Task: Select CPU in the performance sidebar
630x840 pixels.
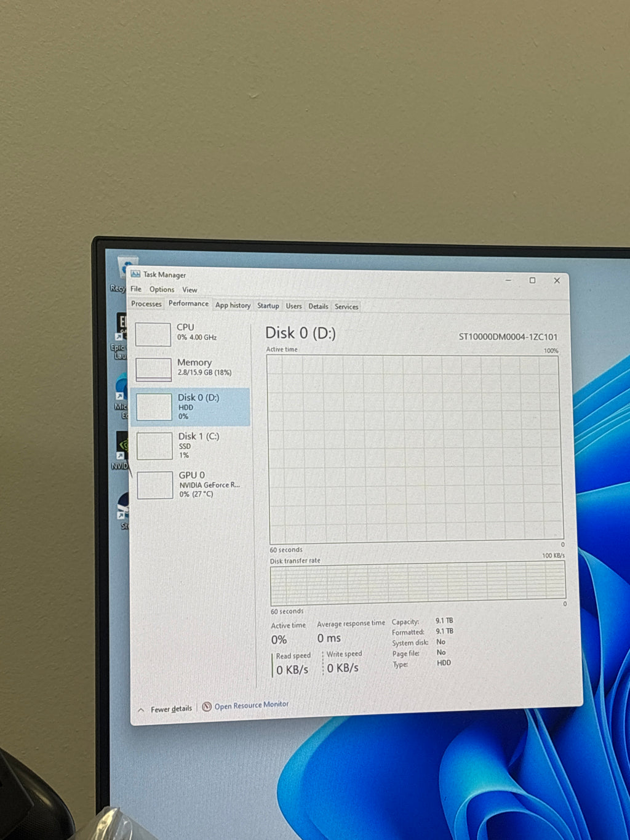Action: (x=192, y=333)
